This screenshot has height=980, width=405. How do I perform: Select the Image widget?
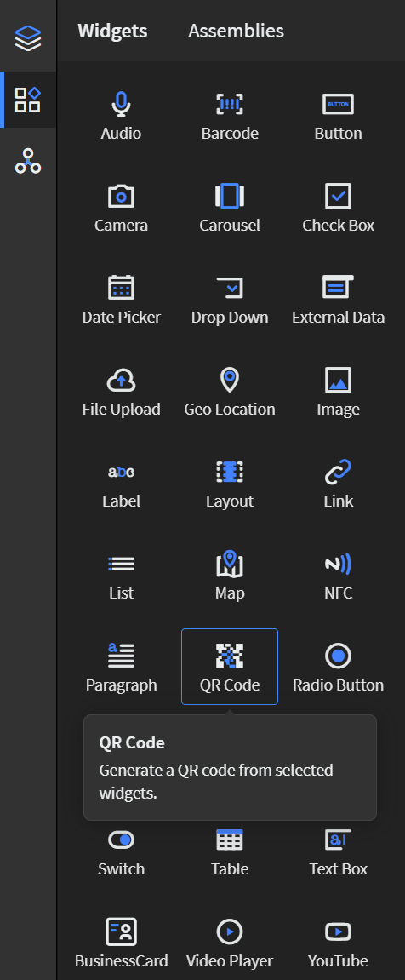pyautogui.click(x=338, y=392)
